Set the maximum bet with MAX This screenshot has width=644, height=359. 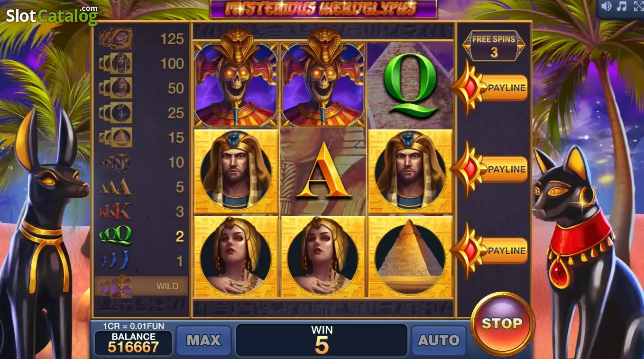[x=204, y=340]
